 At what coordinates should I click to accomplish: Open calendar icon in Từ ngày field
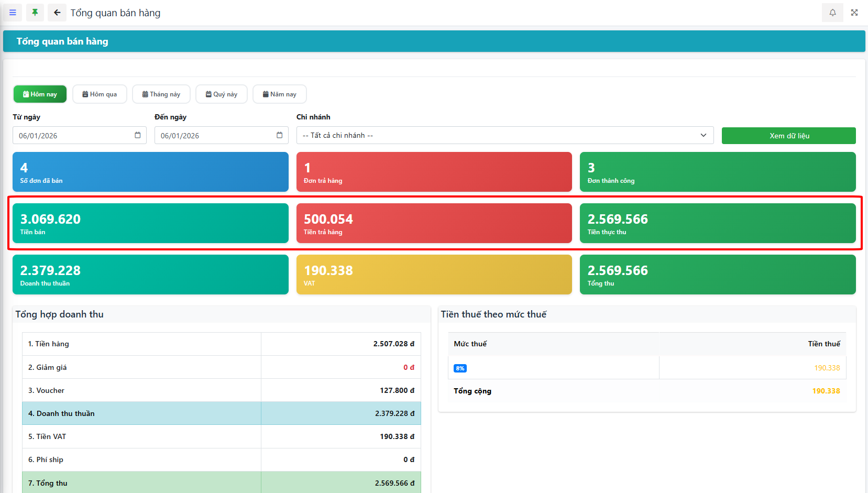[x=138, y=135]
